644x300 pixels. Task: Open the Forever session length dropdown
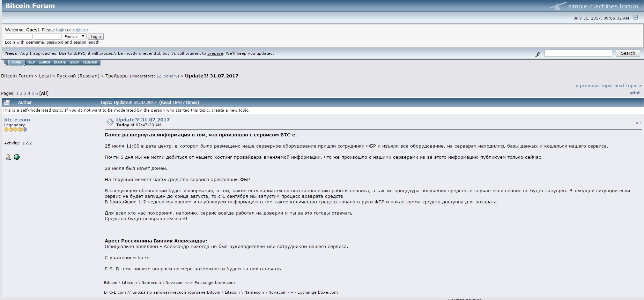tap(74, 37)
